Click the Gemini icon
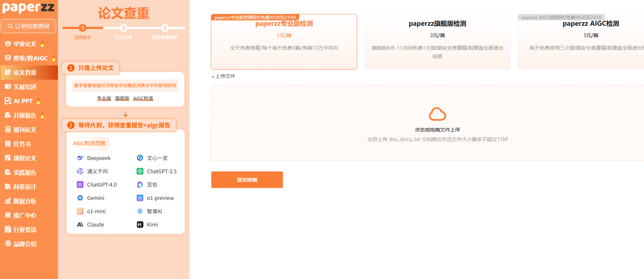Image resolution: width=644 pixels, height=279 pixels. (80, 198)
